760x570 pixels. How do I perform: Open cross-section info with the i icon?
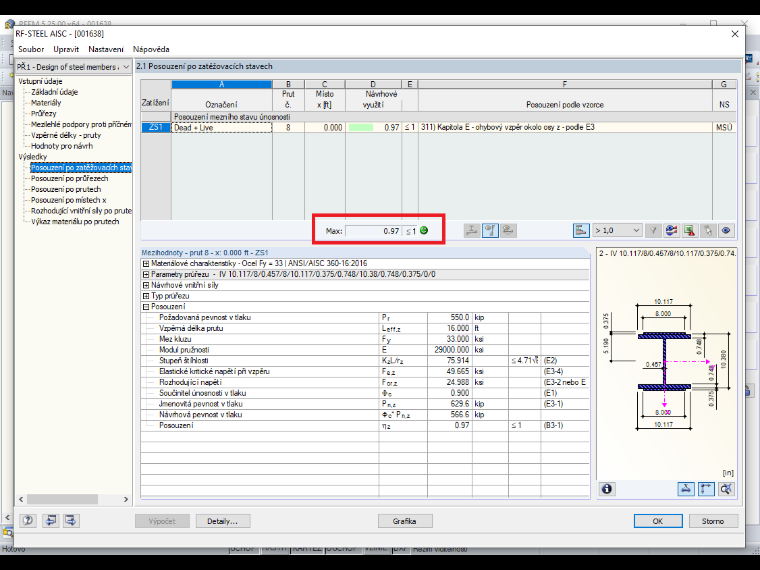pyautogui.click(x=607, y=489)
